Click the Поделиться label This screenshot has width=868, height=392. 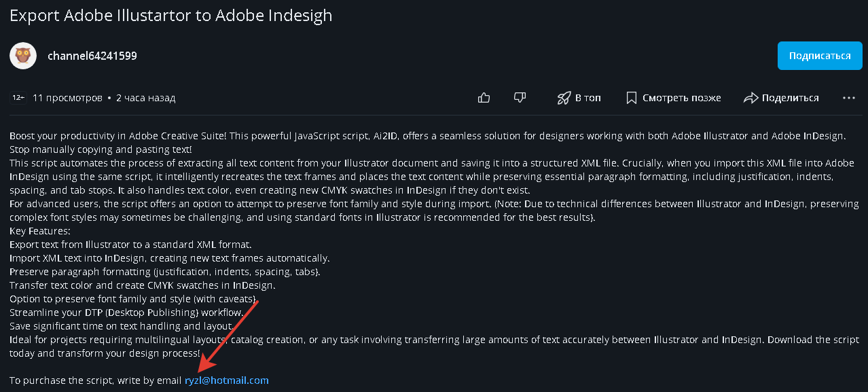[x=791, y=98]
